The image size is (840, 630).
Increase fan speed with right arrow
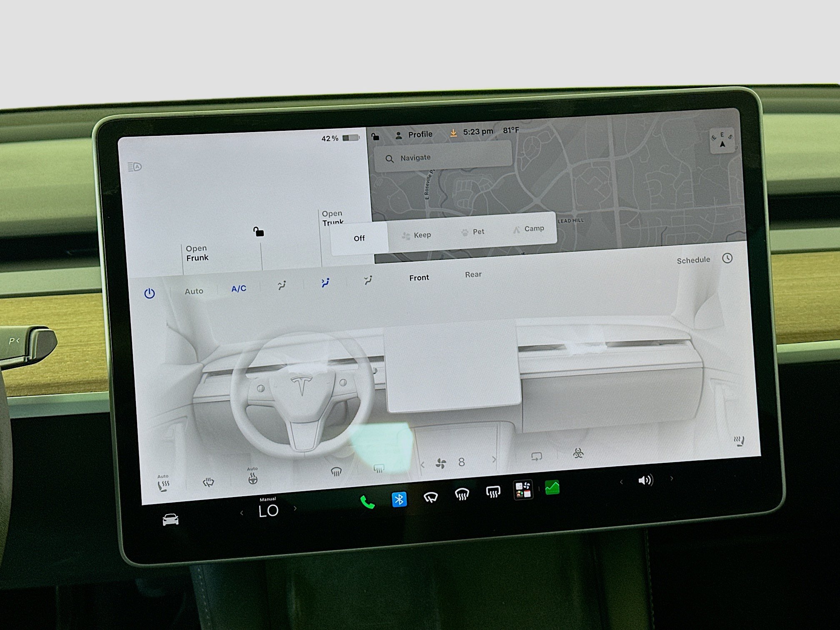[x=494, y=459]
